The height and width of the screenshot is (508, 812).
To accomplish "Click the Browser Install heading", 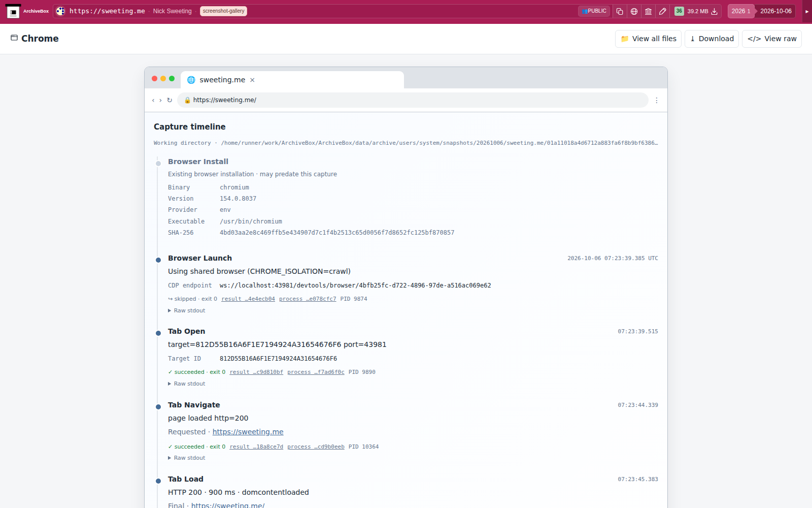I will click(x=198, y=162).
